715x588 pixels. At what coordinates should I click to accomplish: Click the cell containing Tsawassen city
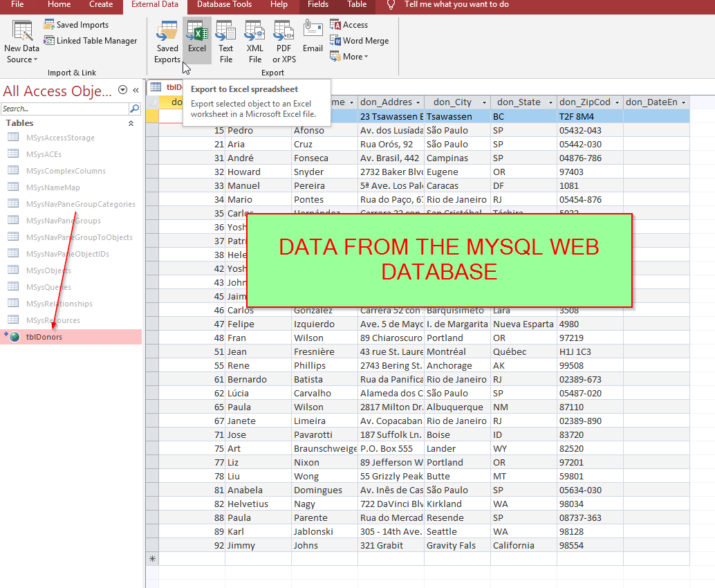[457, 116]
